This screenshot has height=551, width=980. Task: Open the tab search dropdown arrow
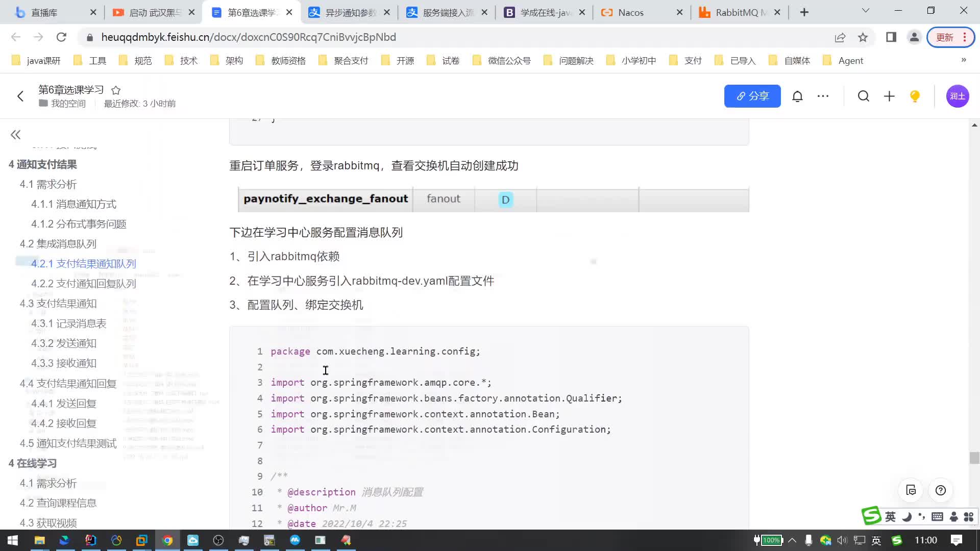[x=866, y=11]
